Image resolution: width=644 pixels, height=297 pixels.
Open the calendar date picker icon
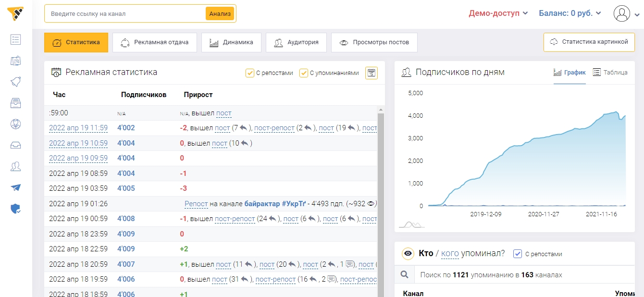(x=372, y=73)
